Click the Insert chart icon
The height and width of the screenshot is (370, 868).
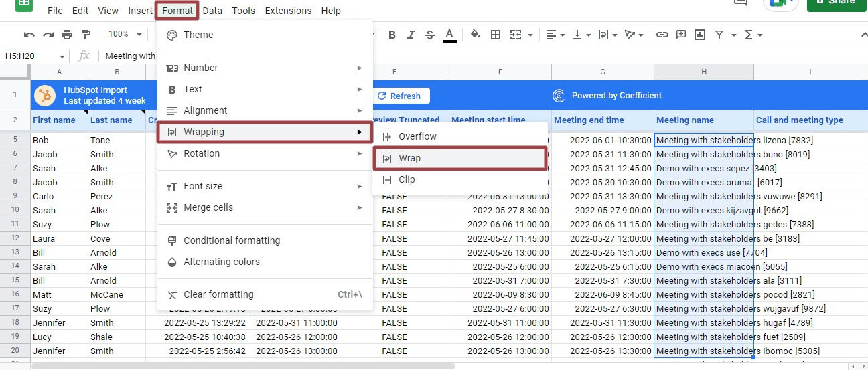pos(700,35)
